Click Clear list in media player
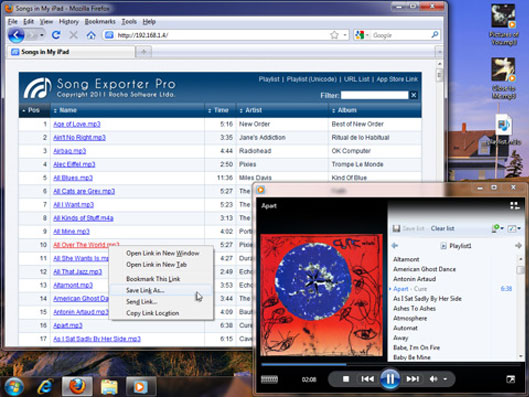This screenshot has width=530, height=398. (x=442, y=229)
